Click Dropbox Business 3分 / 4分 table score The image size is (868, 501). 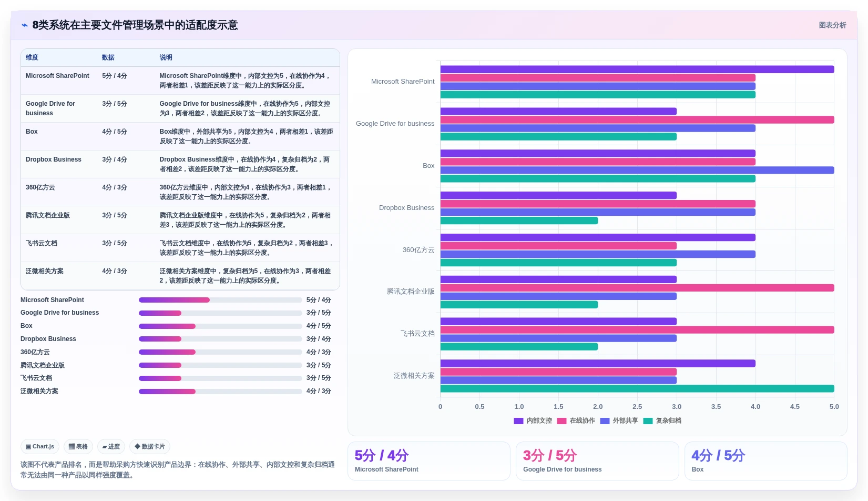click(115, 159)
